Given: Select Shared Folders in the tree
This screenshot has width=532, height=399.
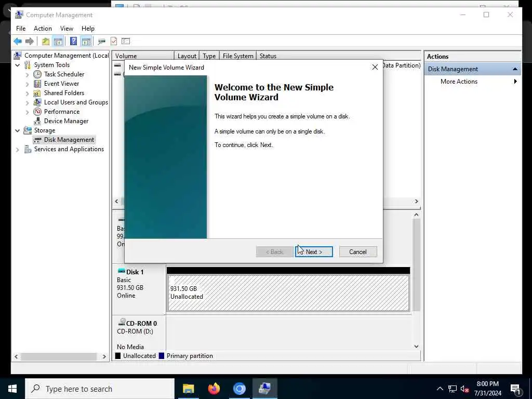Looking at the screenshot, I should 64,93.
